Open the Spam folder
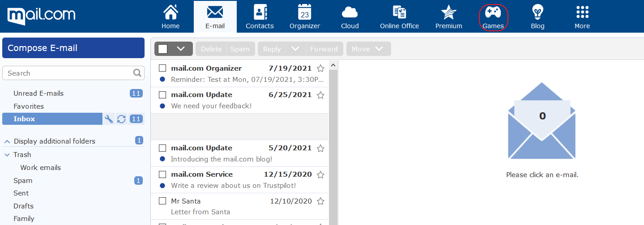 [23, 181]
